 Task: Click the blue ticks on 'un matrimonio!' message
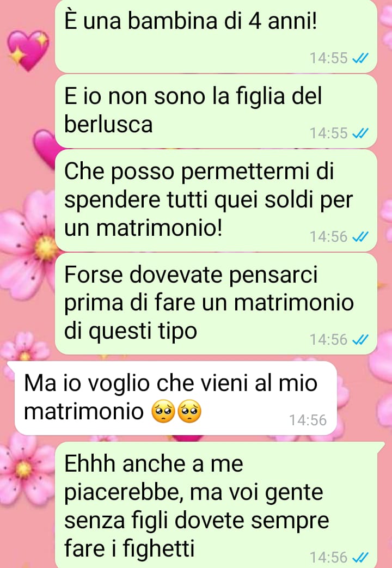[x=360, y=236]
